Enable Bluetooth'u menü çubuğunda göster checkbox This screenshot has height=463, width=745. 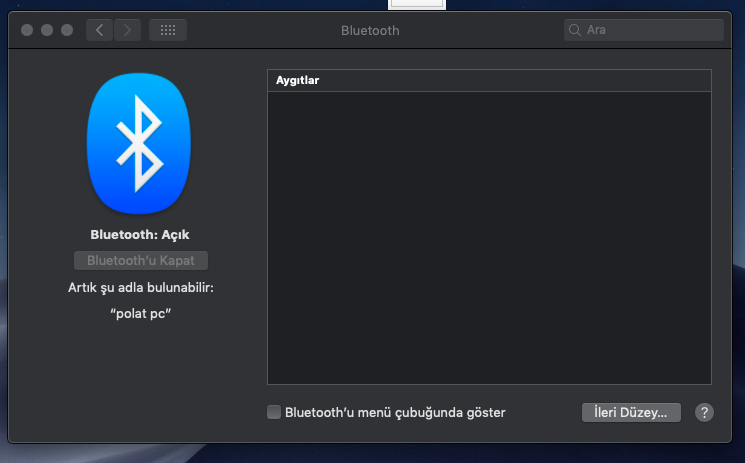click(x=274, y=412)
